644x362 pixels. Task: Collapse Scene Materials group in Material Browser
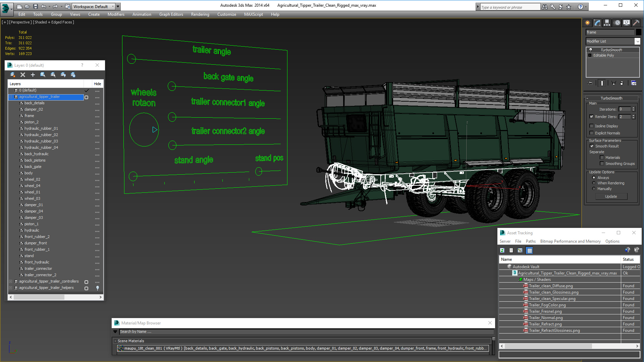(115, 341)
